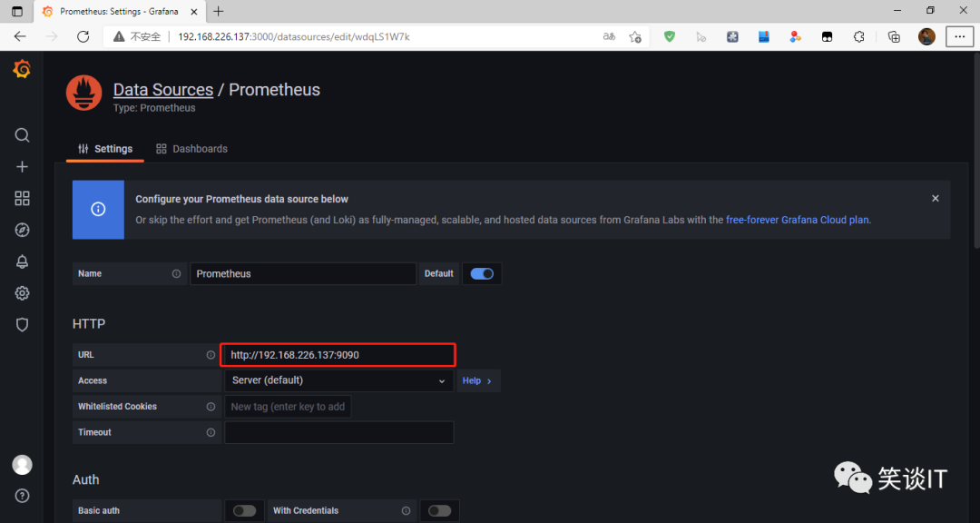This screenshot has width=980, height=523.
Task: Open the sidebar Search icon
Action: (22, 135)
